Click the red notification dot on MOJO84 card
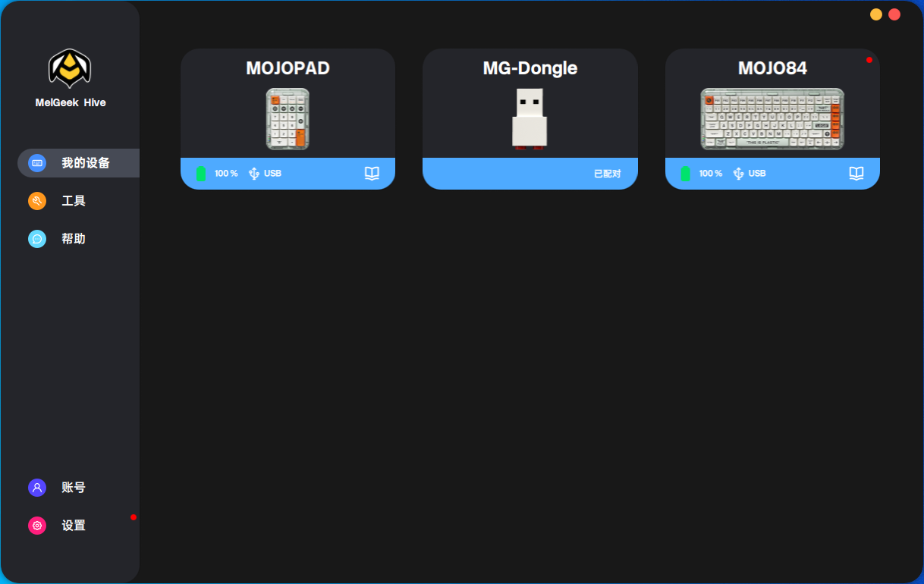The width and height of the screenshot is (924, 584). (x=869, y=60)
